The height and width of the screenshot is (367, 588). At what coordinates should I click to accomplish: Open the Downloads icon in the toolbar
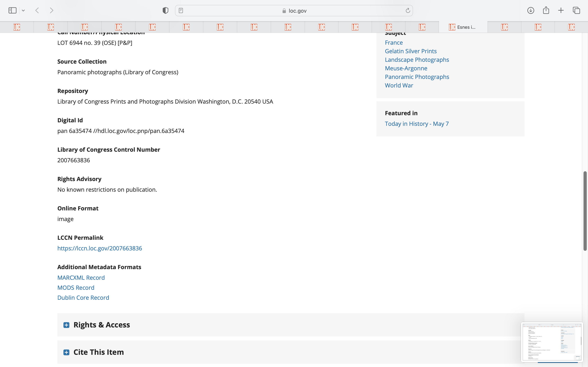(x=531, y=10)
